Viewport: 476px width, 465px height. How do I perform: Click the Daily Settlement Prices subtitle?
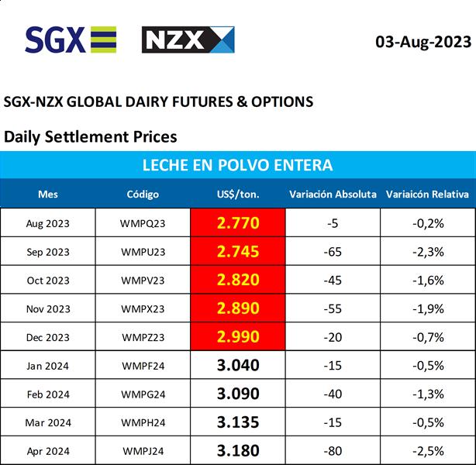tap(91, 136)
